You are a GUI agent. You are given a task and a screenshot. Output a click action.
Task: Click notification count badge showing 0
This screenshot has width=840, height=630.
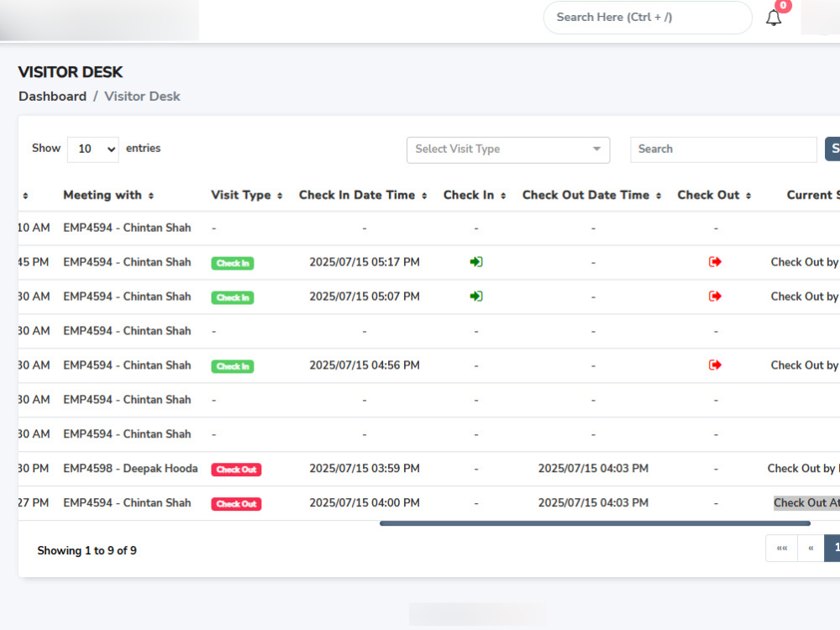(x=783, y=5)
